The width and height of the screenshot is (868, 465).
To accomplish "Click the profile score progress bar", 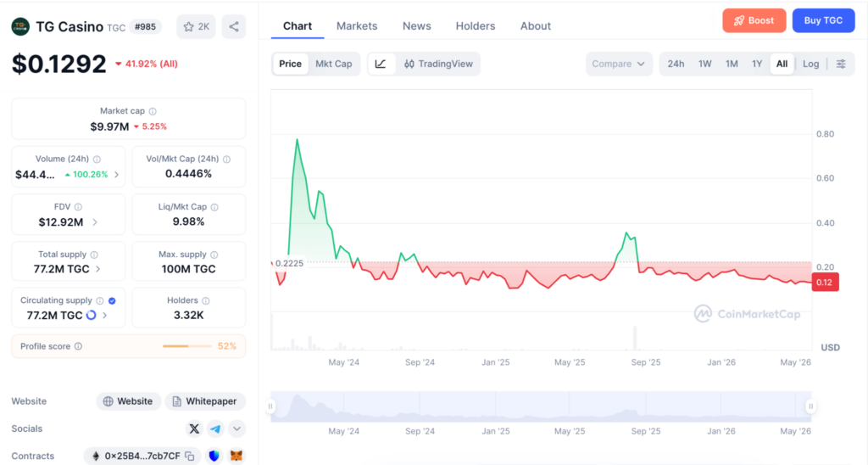I will pyautogui.click(x=187, y=346).
